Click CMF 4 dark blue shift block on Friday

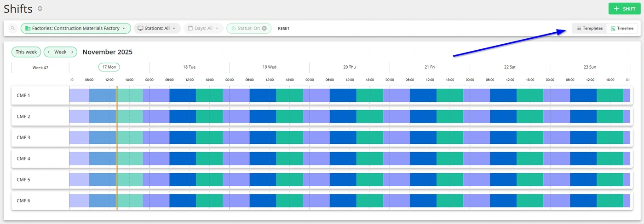(x=423, y=159)
